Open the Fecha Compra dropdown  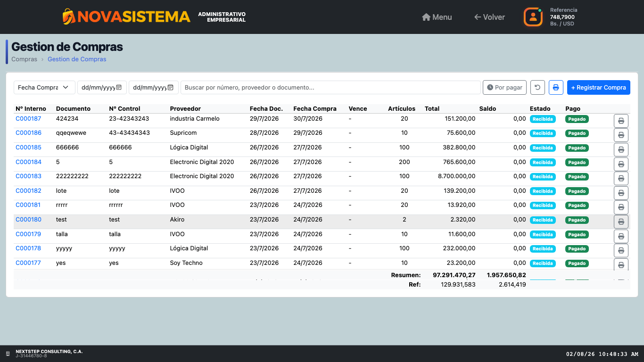[44, 87]
